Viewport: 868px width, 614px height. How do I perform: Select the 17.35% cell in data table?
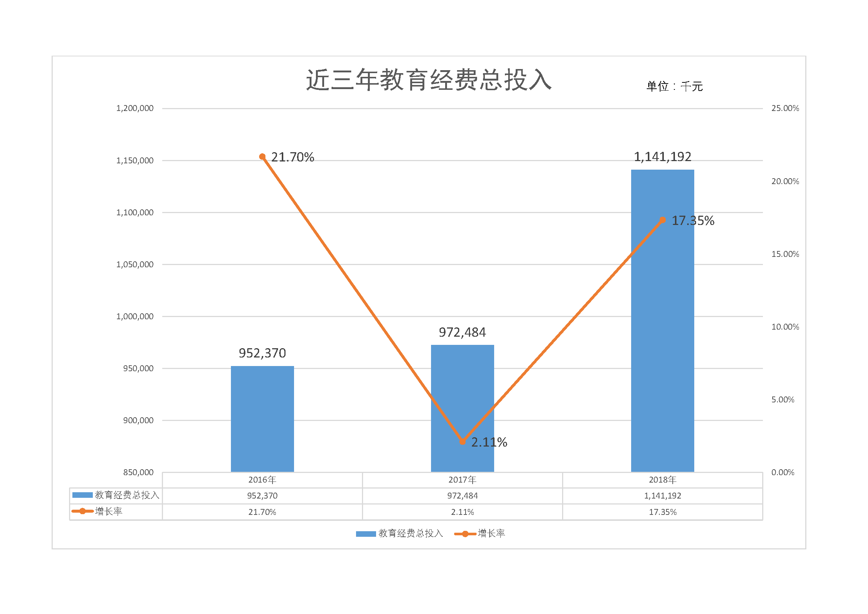[662, 512]
